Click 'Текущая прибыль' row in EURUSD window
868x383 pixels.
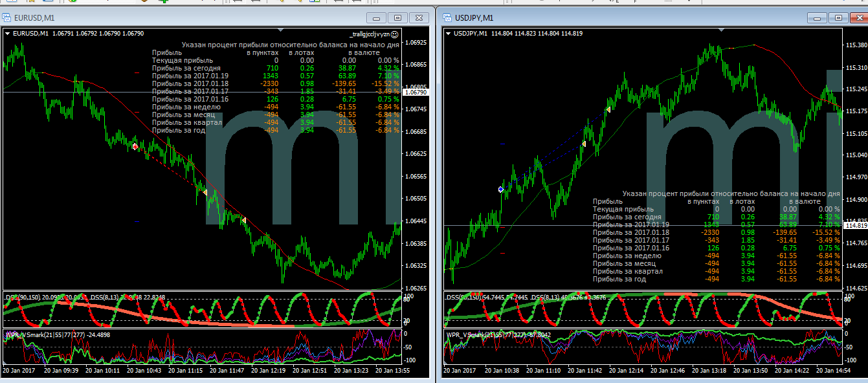coord(276,60)
